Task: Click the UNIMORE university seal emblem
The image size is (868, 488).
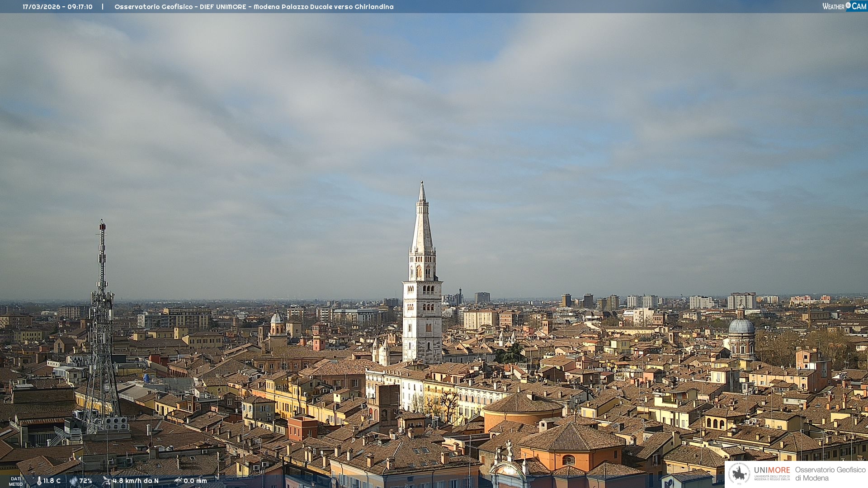Action: click(740, 474)
